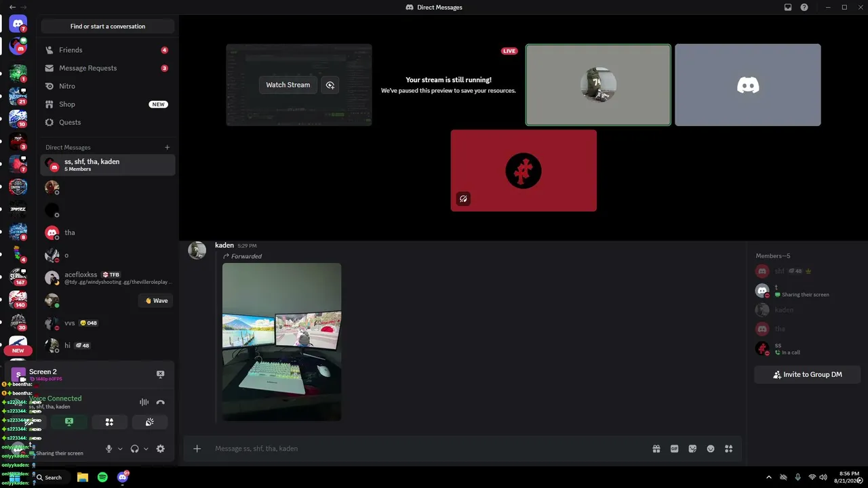Screen dimensions: 868x488
Task: Select member shf in Members list
Action: pos(807,271)
